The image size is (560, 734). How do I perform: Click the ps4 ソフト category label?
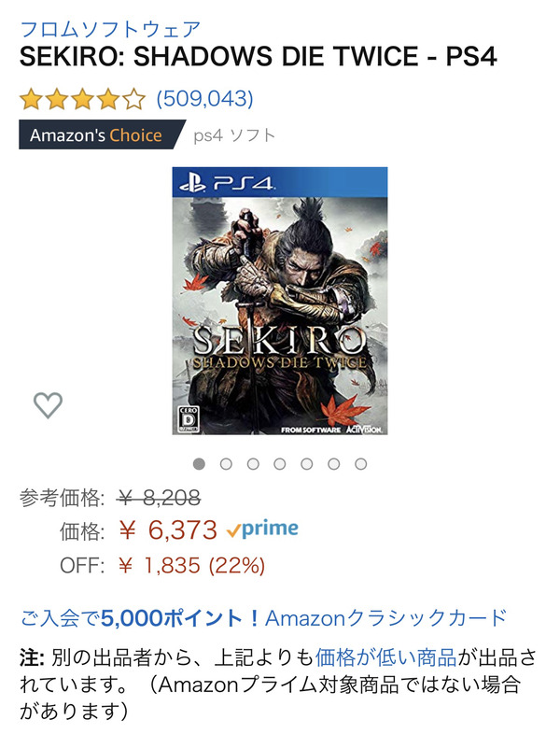(x=234, y=135)
